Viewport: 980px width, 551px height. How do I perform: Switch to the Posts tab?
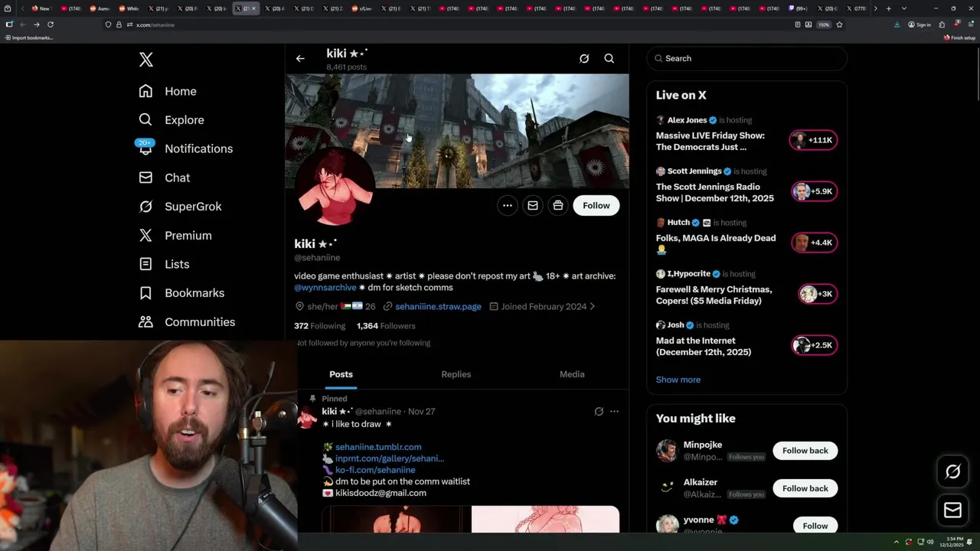point(341,374)
